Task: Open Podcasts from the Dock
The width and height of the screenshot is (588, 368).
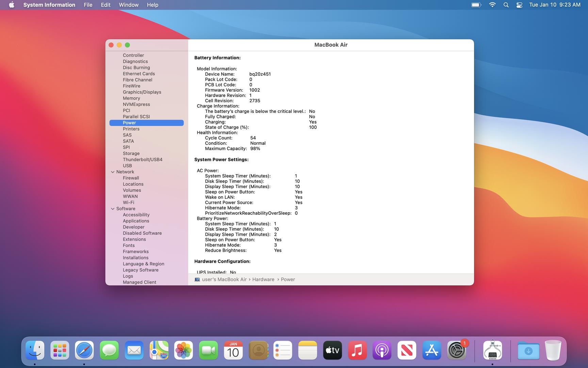Action: click(x=382, y=350)
